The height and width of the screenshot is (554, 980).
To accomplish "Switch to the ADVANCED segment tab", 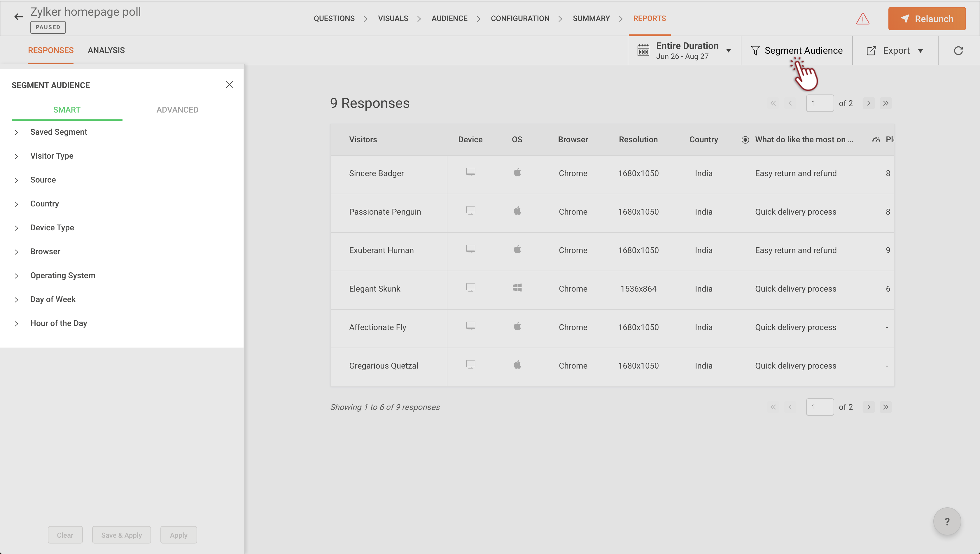I will point(177,110).
